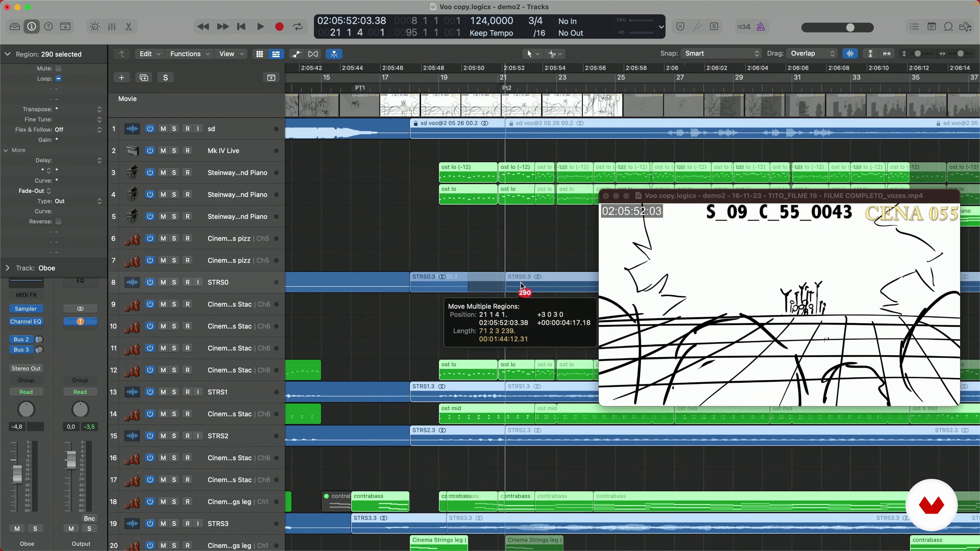
Task: Record-enable the STRS0 track
Action: [188, 282]
